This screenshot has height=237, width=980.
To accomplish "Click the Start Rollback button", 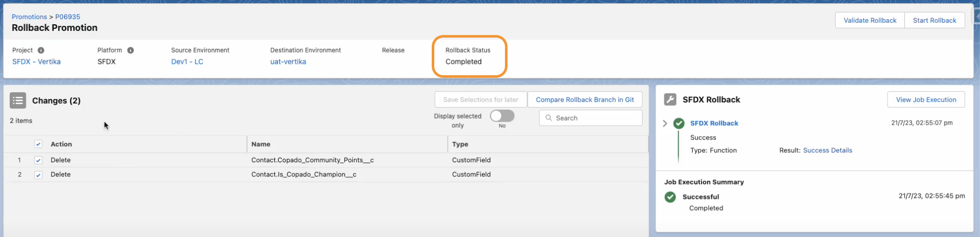I will tap(934, 21).
